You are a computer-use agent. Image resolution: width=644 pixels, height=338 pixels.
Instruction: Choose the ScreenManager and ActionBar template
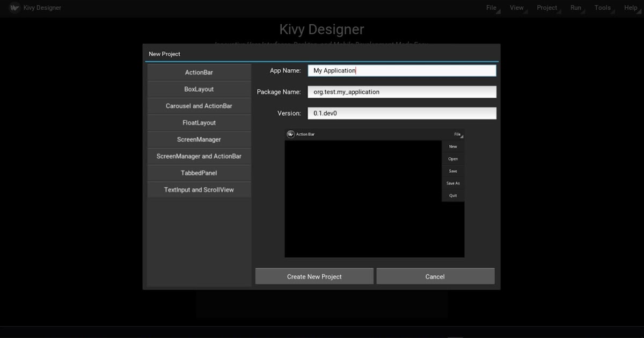[199, 156]
